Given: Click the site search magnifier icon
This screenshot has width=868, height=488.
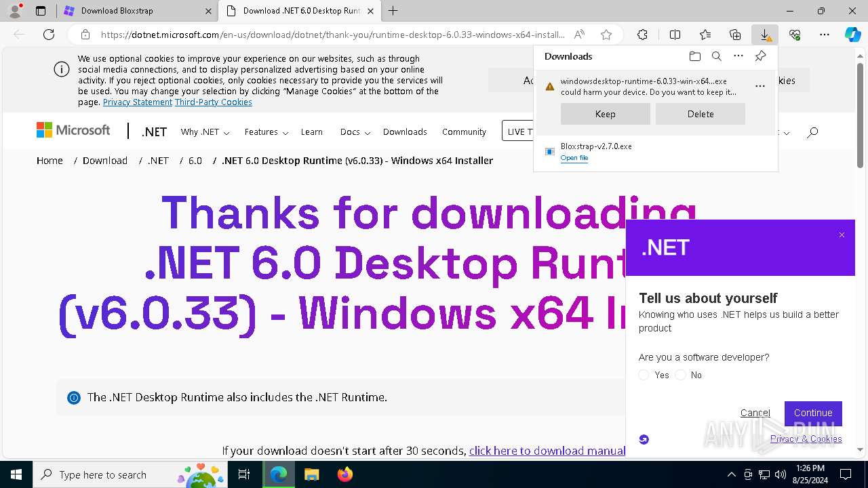Looking at the screenshot, I should (812, 132).
